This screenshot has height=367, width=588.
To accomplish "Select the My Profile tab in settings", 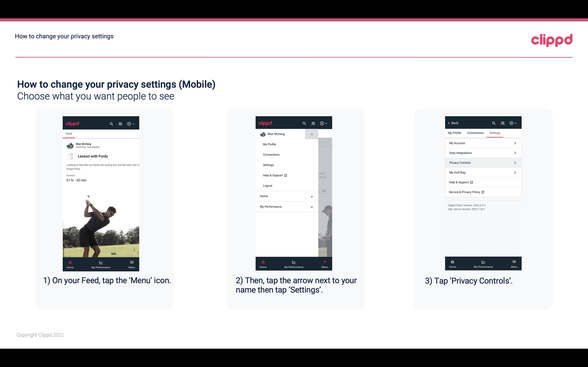I will (x=455, y=133).
